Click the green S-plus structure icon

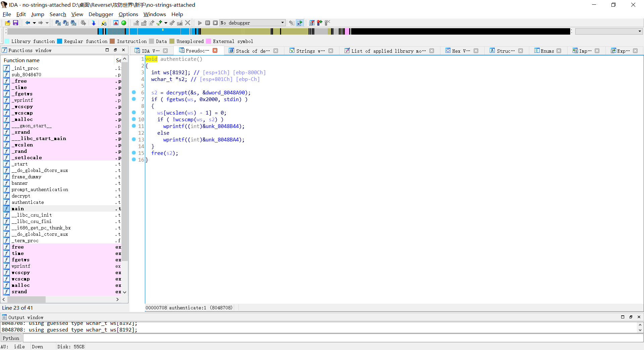[159, 23]
